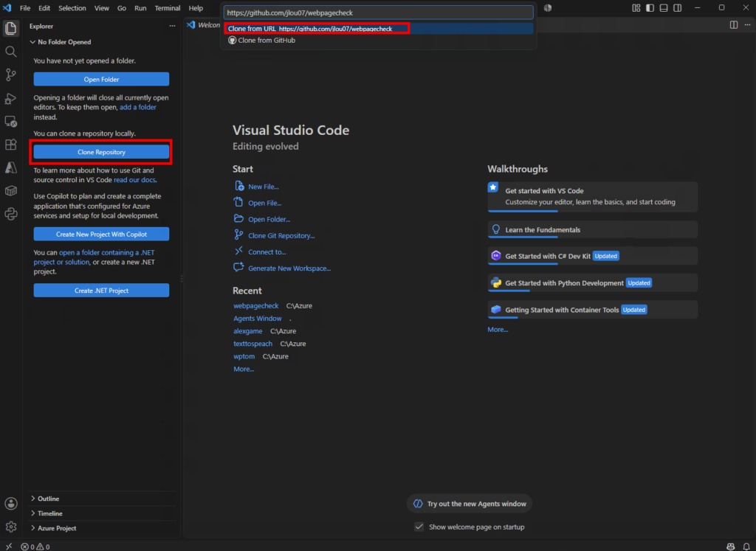Screen dimensions: 756x551
Task: Open the errors and warnings status indicator
Action: coord(35,547)
